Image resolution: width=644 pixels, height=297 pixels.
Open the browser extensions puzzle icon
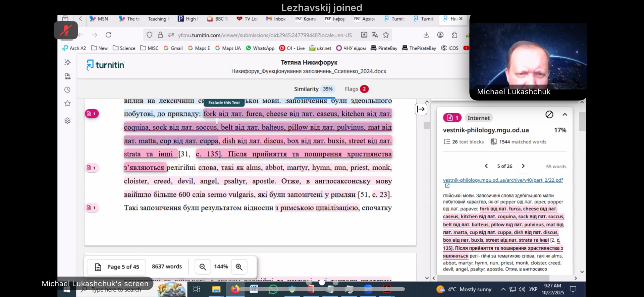454,35
